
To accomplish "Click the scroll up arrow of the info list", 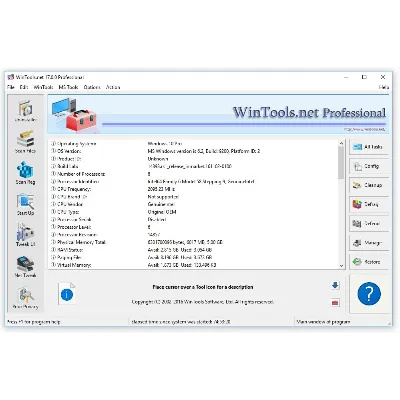I will coord(341,143).
